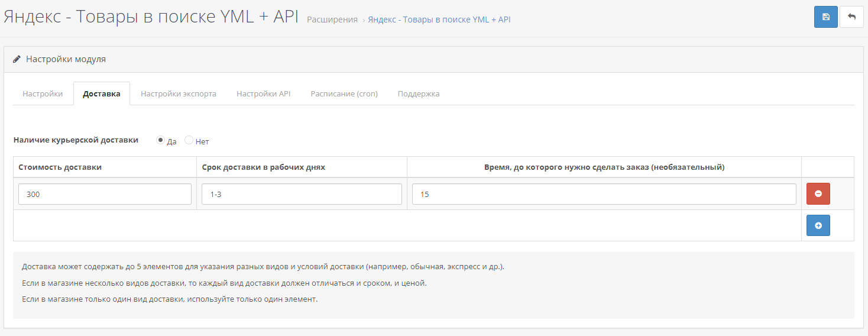Focus the delivery days field containing 1-3
The image size is (868, 336).
[x=302, y=194]
